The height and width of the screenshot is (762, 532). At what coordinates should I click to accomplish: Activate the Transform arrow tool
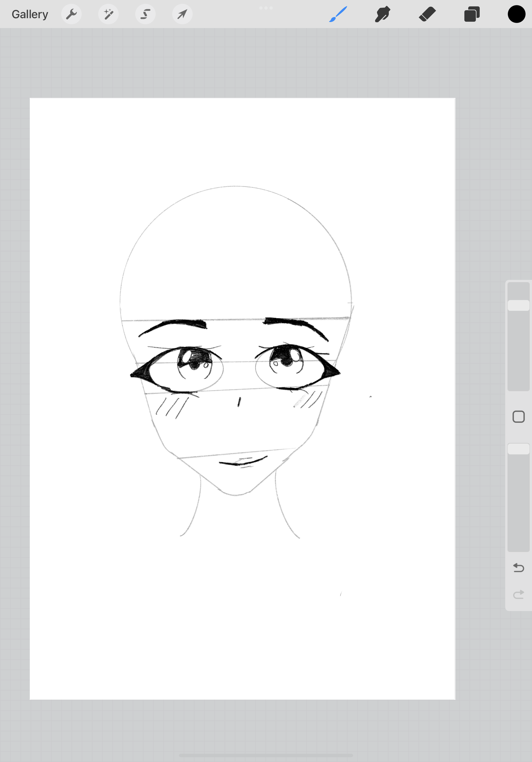(182, 14)
